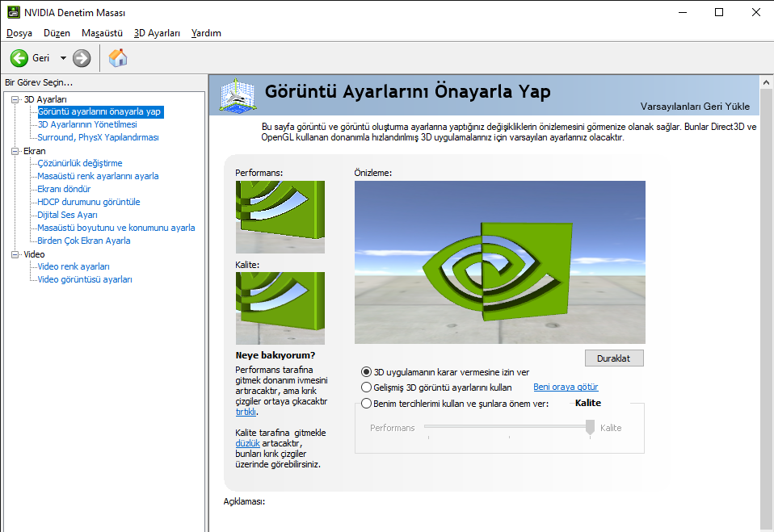Open 'Dijital Ses Ayarı' tree item
Viewport: 774px width, 532px height.
click(x=68, y=215)
